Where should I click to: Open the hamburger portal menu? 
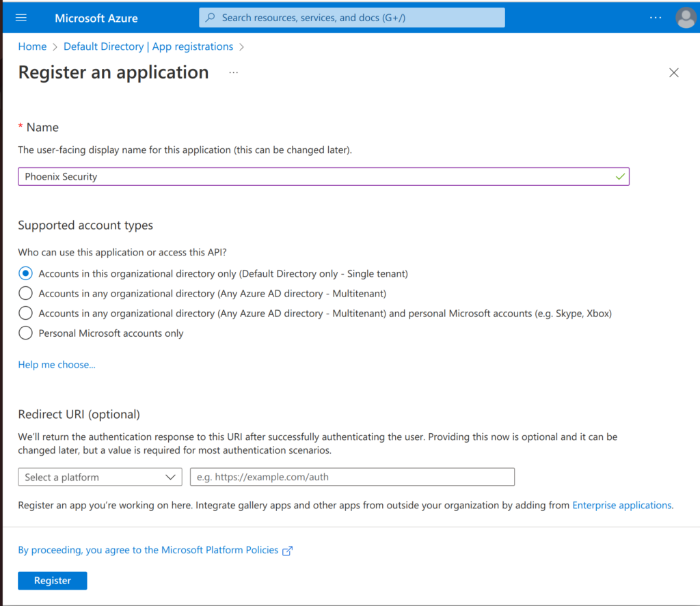click(x=21, y=18)
